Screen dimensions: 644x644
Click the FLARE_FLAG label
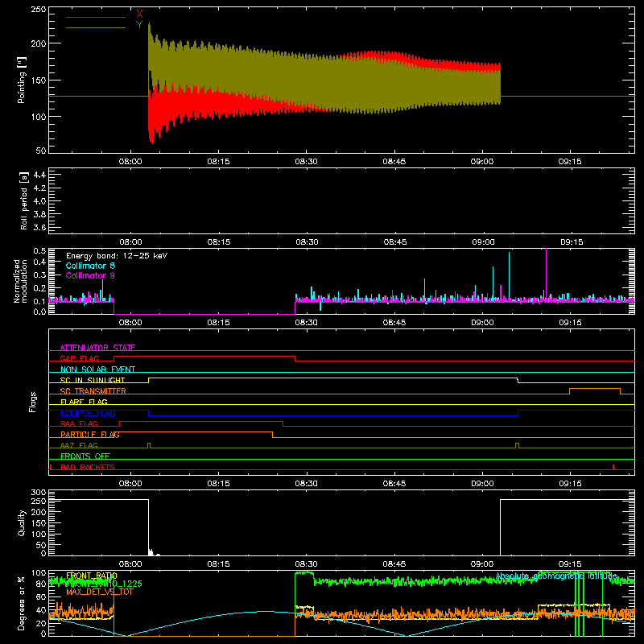pos(84,402)
